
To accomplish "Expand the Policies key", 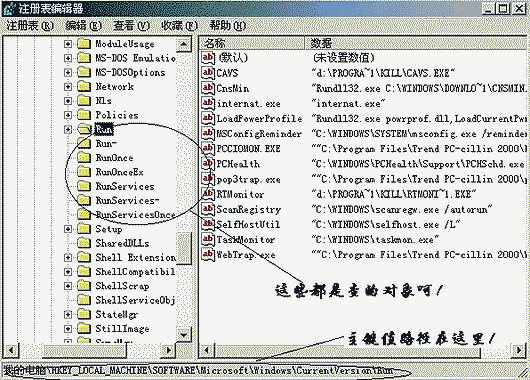I will point(68,115).
